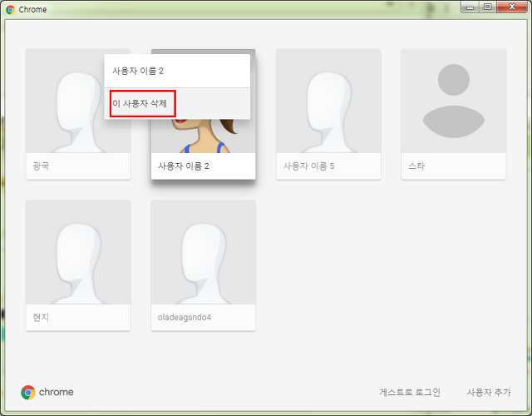
Task: Choose the 스타 profile silhouette avatar
Action: (454, 102)
